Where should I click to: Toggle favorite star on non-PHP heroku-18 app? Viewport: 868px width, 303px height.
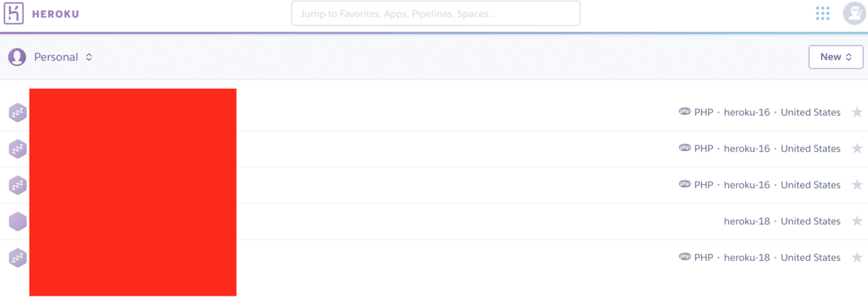(x=857, y=221)
